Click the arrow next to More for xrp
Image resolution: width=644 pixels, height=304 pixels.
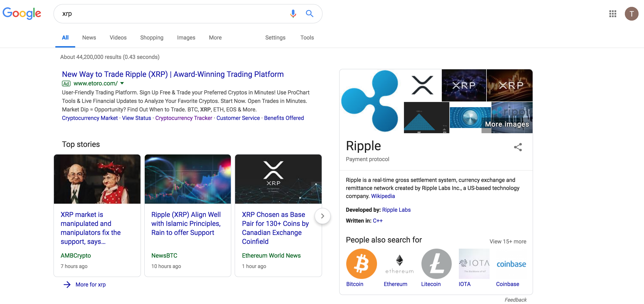pyautogui.click(x=67, y=285)
